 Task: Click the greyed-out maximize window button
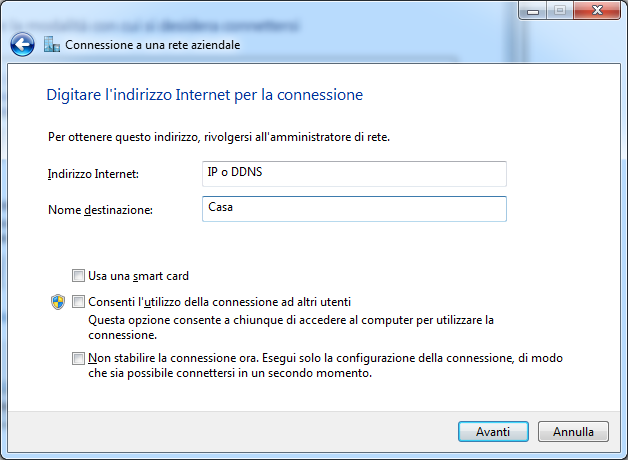coord(560,10)
